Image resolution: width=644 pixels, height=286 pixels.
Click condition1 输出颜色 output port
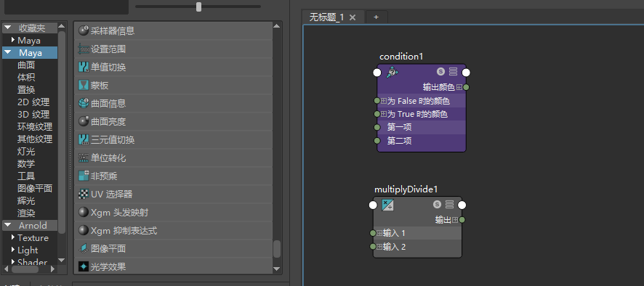pyautogui.click(x=466, y=87)
